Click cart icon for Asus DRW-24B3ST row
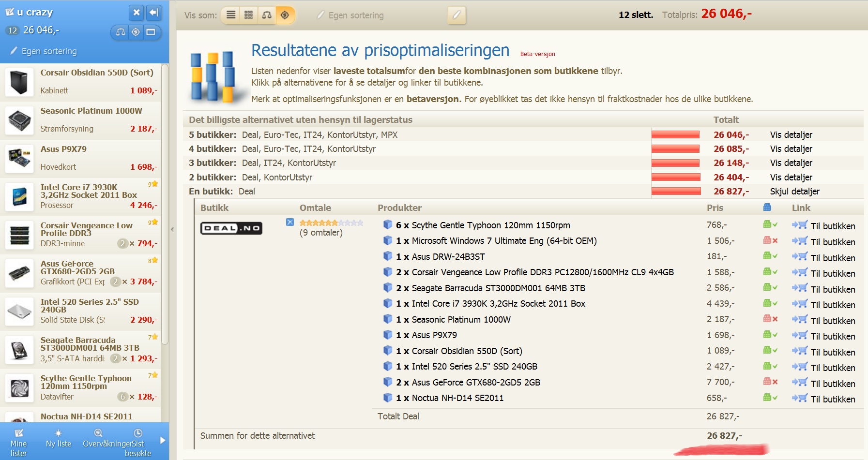The image size is (868, 460). click(800, 256)
